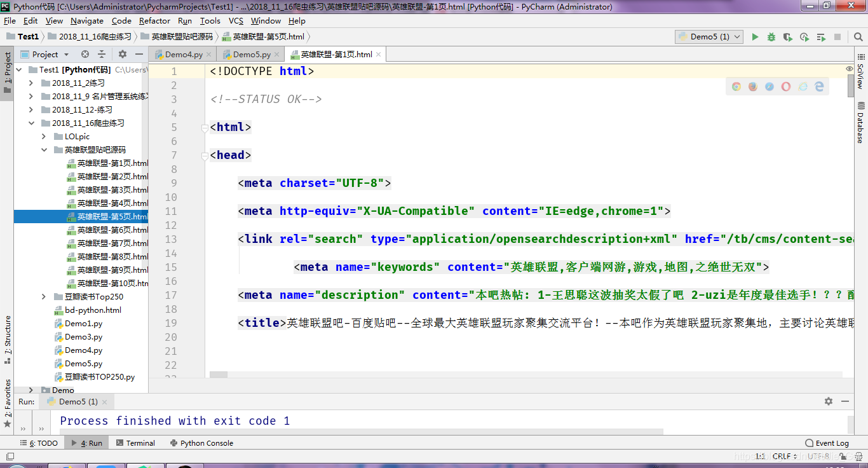Open Run panel gear settings
The width and height of the screenshot is (868, 468).
[829, 401]
